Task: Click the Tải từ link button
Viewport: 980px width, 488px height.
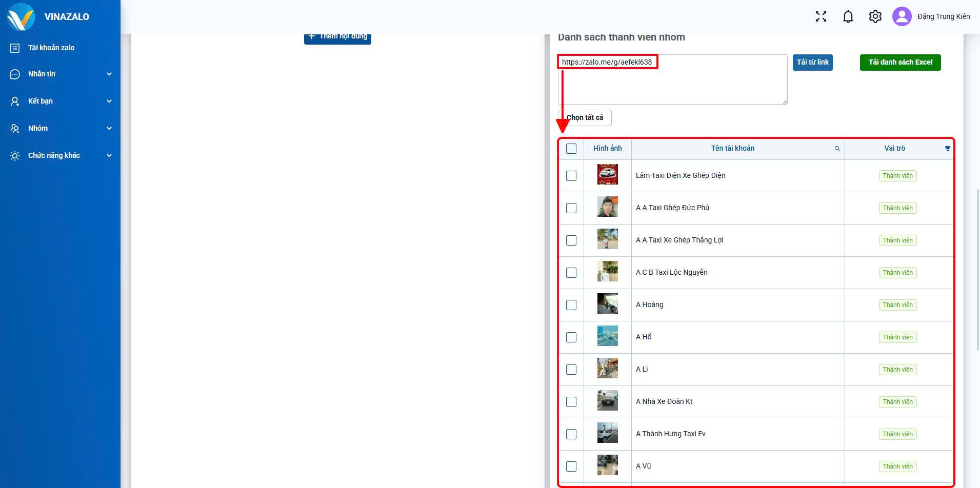Action: tap(813, 63)
